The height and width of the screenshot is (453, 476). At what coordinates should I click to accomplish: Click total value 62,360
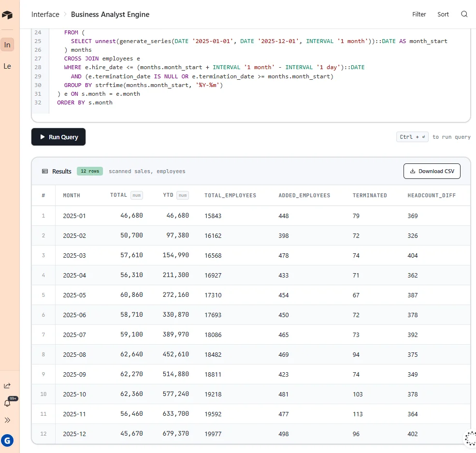tap(131, 394)
